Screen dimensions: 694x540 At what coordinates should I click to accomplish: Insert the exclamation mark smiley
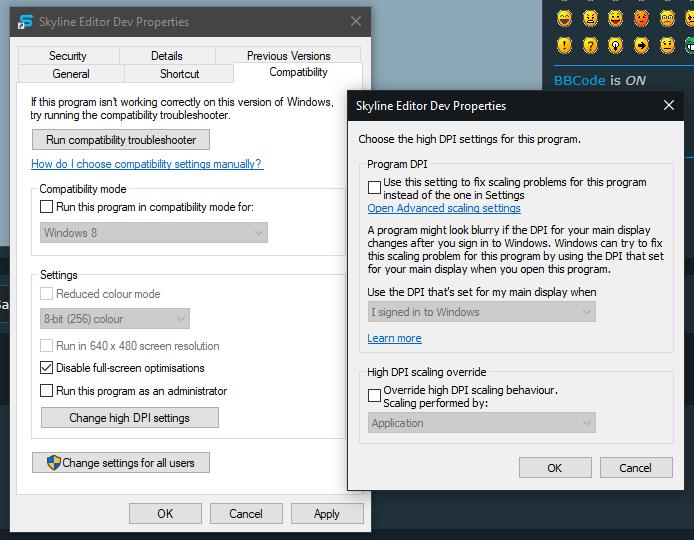[564, 45]
